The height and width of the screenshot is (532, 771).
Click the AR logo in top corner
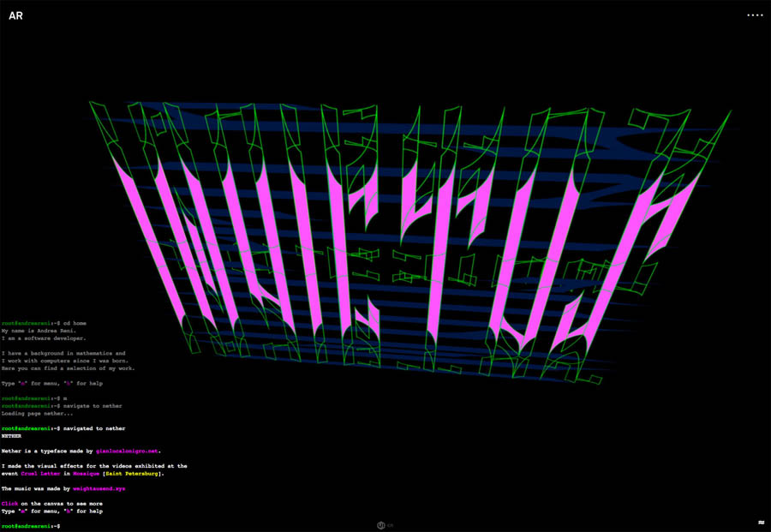pyautogui.click(x=15, y=15)
